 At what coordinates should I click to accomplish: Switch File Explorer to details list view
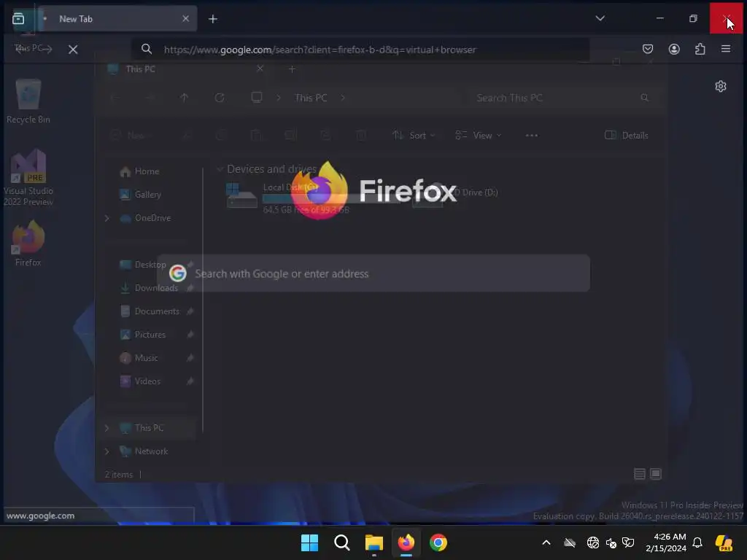640,474
